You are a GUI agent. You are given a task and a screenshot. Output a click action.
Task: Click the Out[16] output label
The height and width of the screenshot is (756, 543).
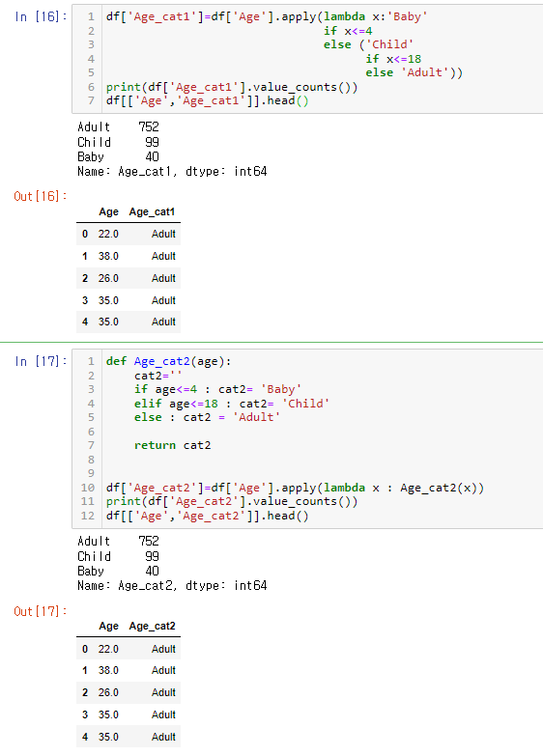coord(40,196)
